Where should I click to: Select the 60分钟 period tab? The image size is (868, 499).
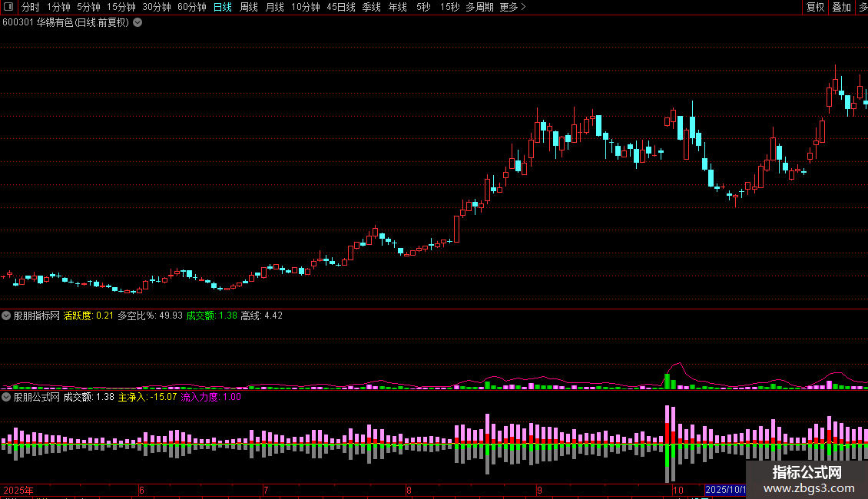coord(192,7)
